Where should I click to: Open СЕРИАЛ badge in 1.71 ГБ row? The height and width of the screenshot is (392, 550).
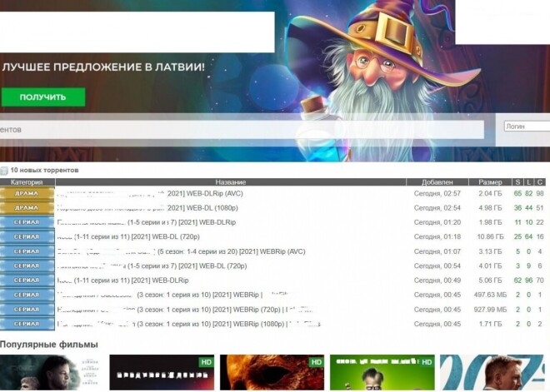tap(27, 324)
